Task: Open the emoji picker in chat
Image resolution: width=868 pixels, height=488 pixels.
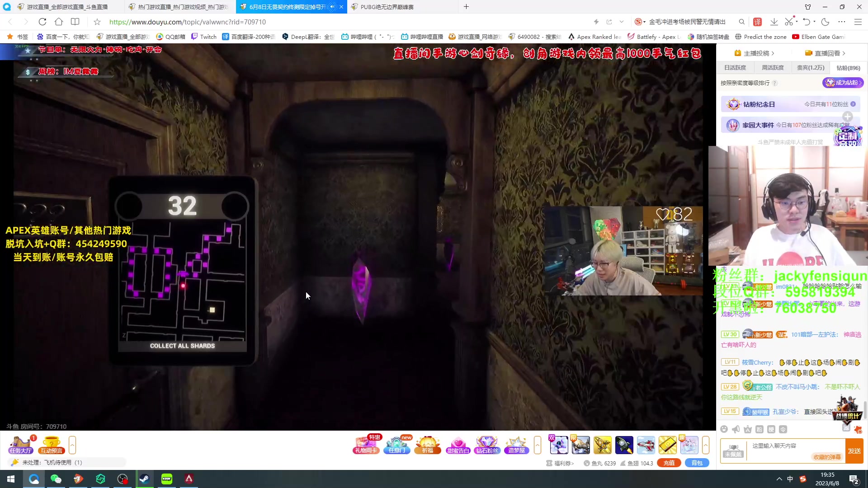Action: click(724, 429)
